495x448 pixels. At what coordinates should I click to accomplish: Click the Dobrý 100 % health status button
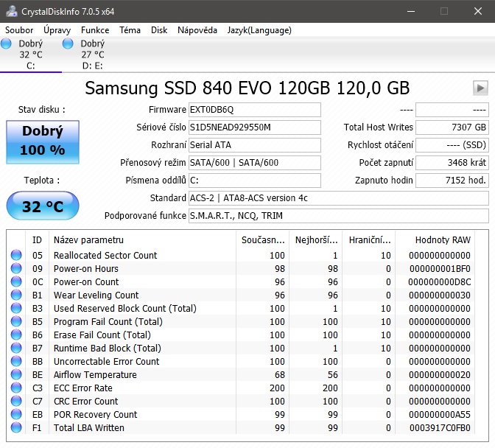(43, 141)
